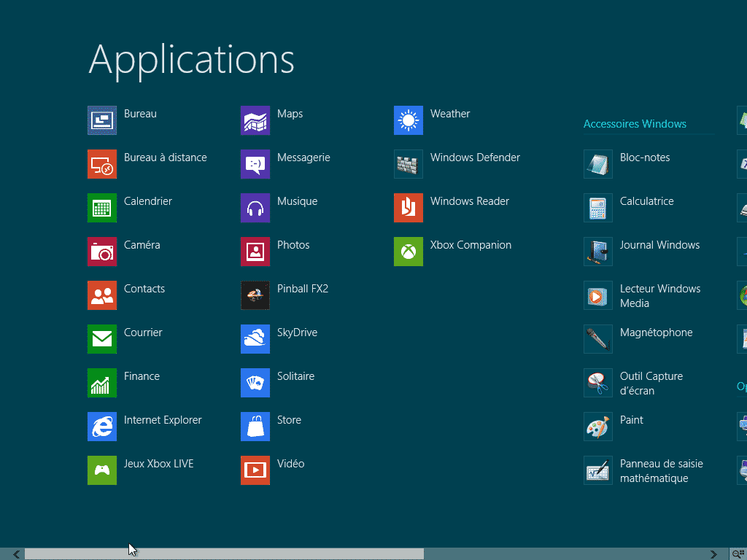747x560 pixels.
Task: Open the Photos app icon
Action: (255, 252)
